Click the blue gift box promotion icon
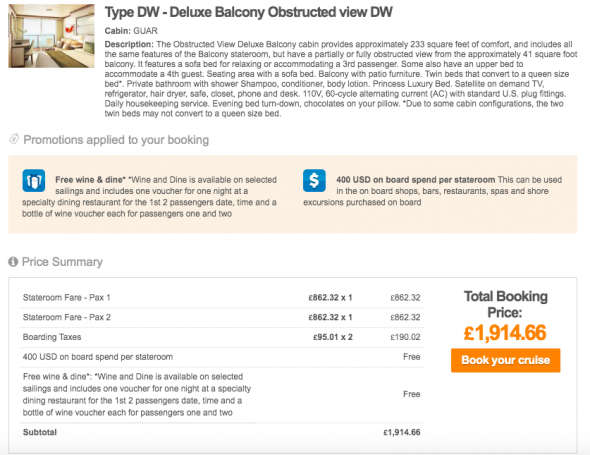The image size is (590, 455). (x=34, y=181)
